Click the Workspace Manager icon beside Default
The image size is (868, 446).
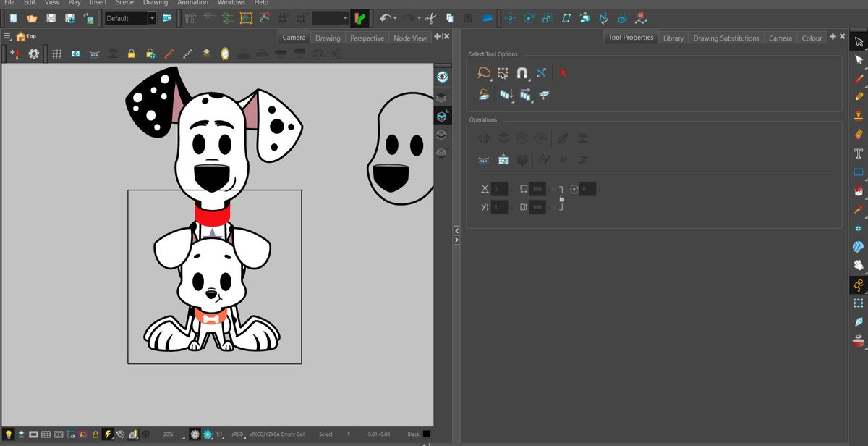coord(167,18)
